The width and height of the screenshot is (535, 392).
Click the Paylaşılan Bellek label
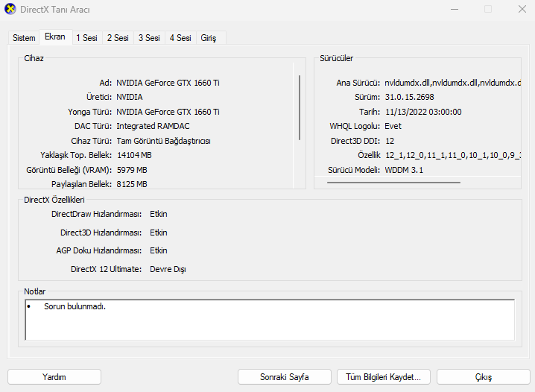pyautogui.click(x=81, y=184)
